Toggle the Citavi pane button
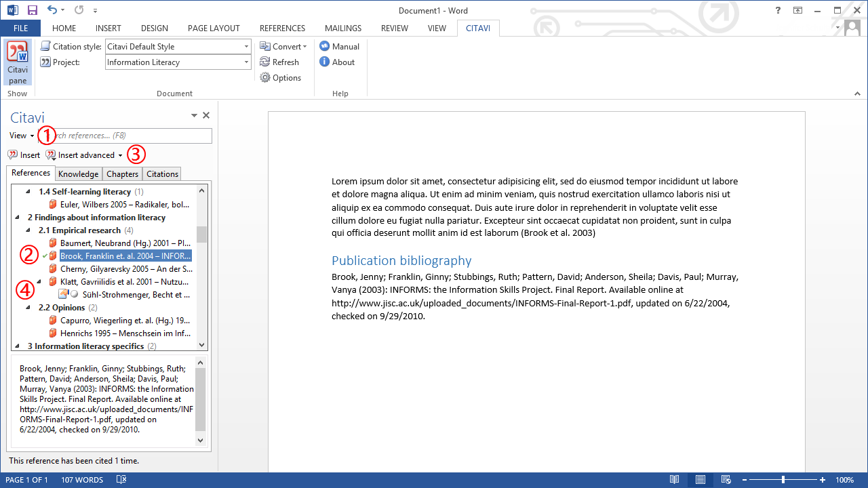 coord(18,63)
